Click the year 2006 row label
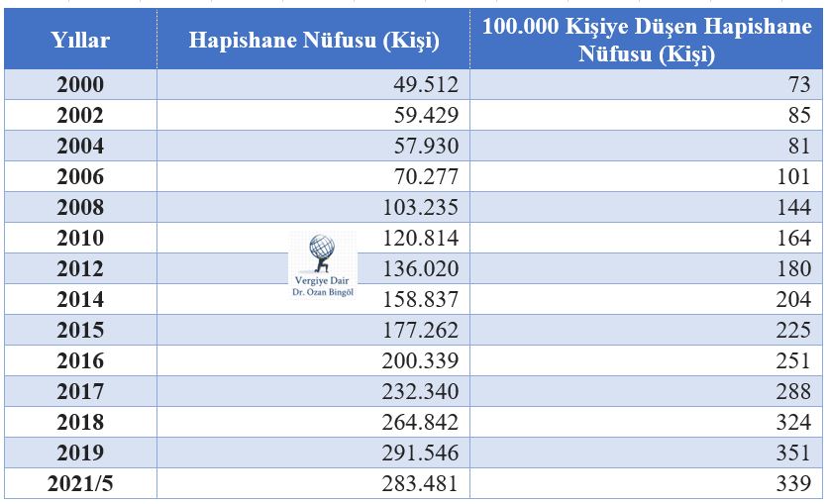The image size is (827, 504). coord(80,177)
